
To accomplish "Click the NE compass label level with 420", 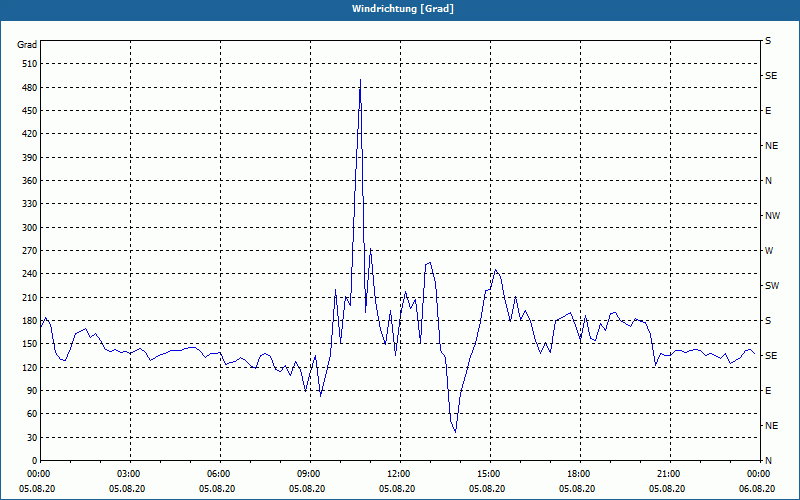I will pyautogui.click(x=771, y=146).
